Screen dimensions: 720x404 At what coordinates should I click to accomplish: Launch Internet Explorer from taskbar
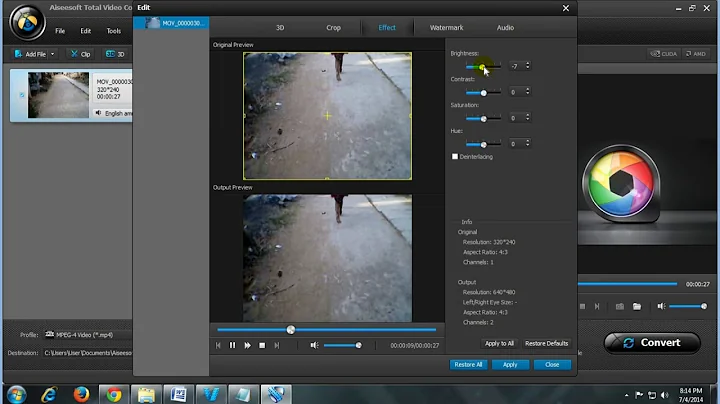click(49, 394)
